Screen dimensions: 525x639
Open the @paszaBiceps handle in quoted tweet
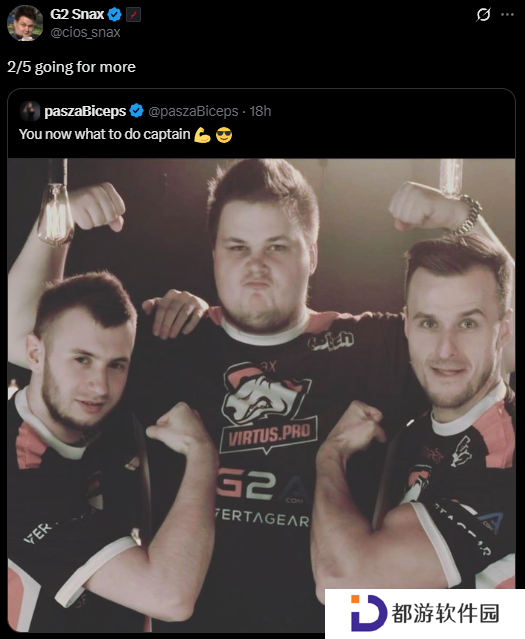193,111
